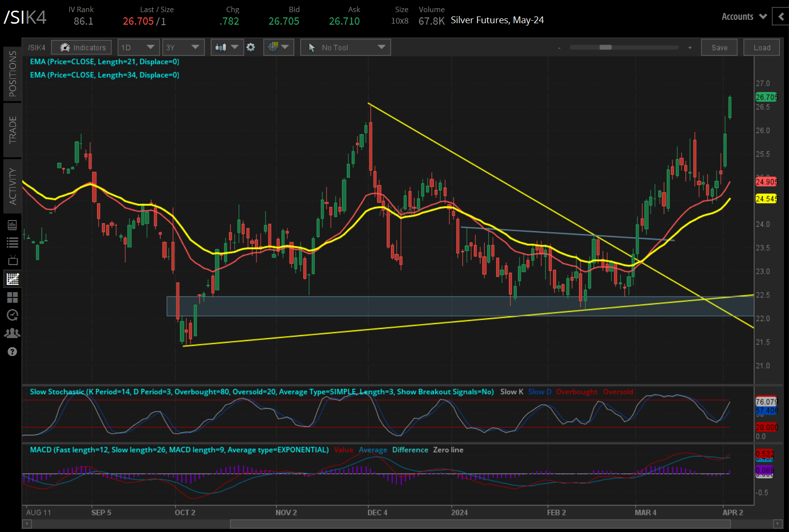Collapse the panel with the left chevron
789x532 pixels.
pyautogui.click(x=781, y=16)
